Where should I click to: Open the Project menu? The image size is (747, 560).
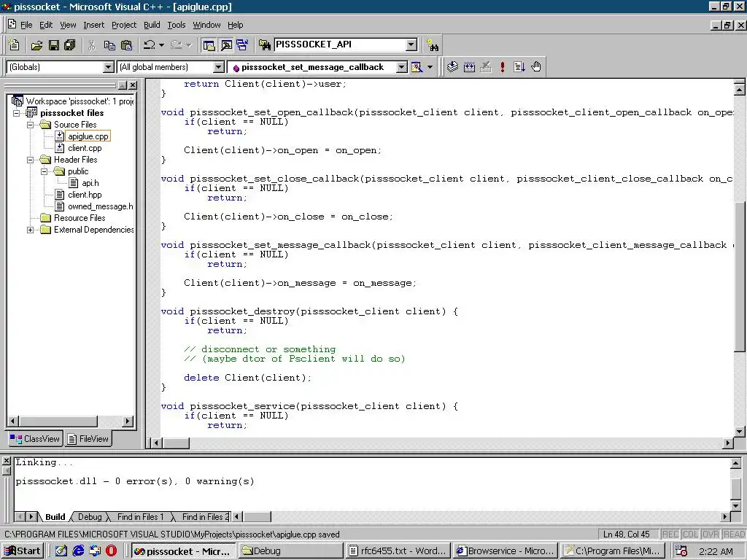[x=124, y=25]
